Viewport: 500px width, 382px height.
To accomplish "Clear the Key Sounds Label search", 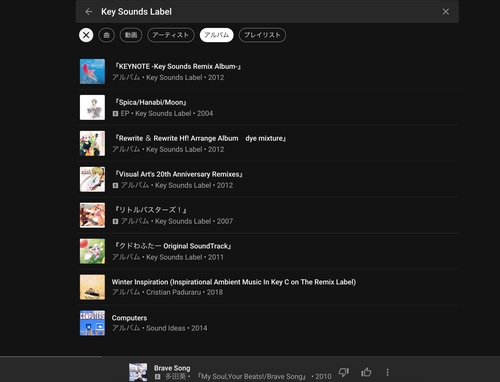I will pos(446,12).
